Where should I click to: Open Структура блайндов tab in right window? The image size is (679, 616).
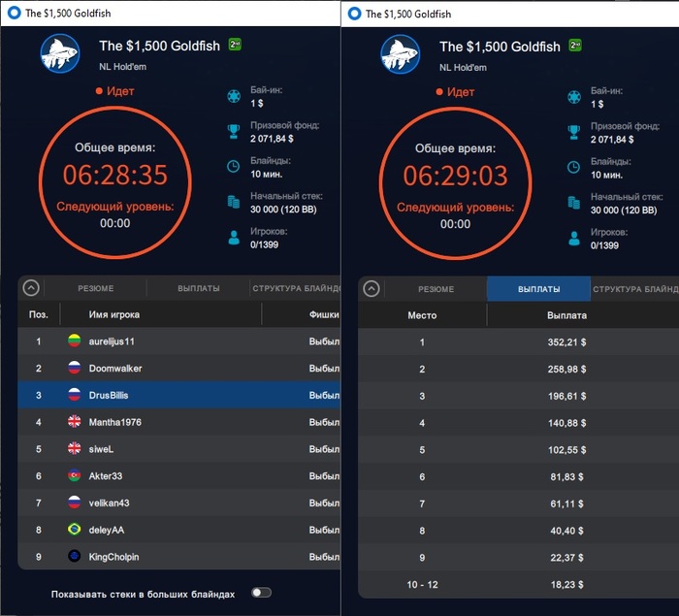(635, 289)
